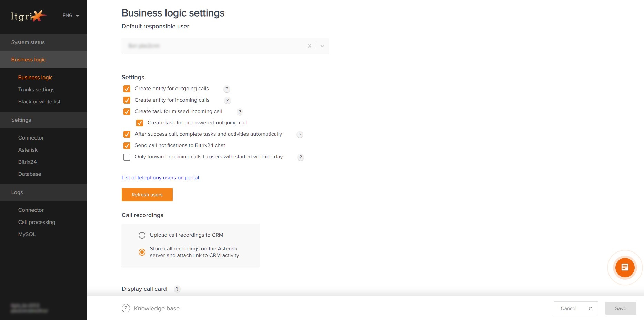Click help icon next to Display call card
The height and width of the screenshot is (320, 644).
[x=177, y=289]
